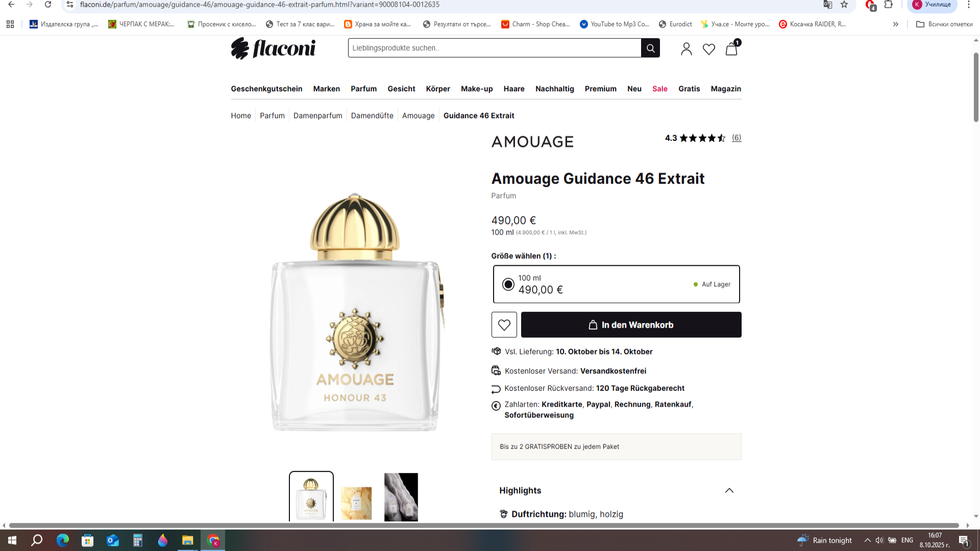Open browser extensions puzzle icon
Image resolution: width=980 pixels, height=551 pixels.
pos(889,5)
